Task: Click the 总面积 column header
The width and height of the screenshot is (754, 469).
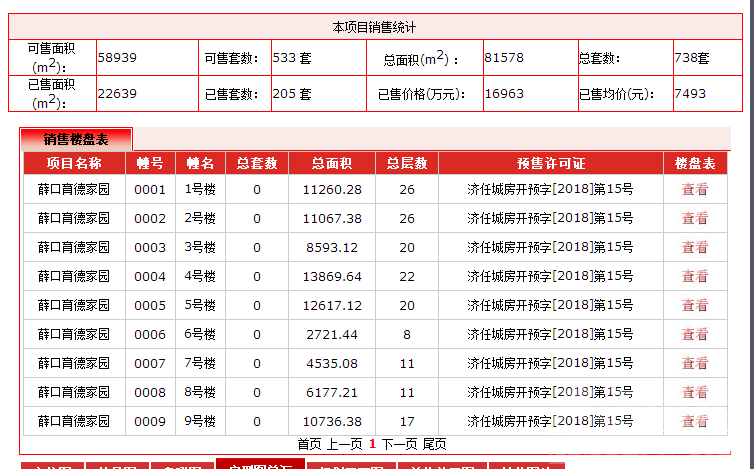Action: click(332, 163)
